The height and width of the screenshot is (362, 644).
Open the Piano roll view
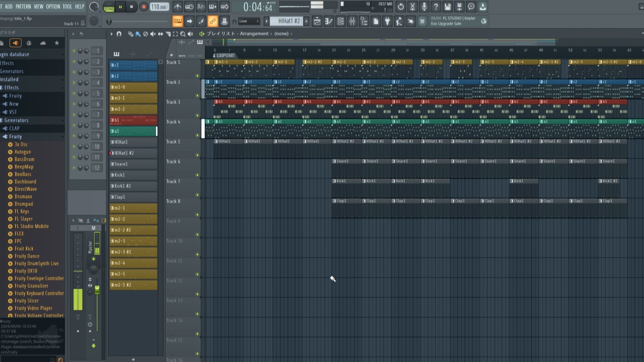pyautogui.click(x=329, y=21)
